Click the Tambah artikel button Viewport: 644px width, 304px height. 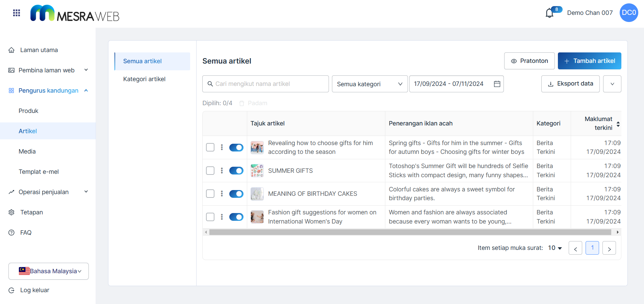[x=589, y=61]
